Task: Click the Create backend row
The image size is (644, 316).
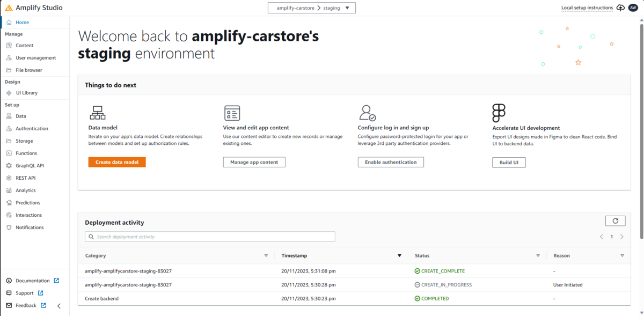Action: (354, 298)
